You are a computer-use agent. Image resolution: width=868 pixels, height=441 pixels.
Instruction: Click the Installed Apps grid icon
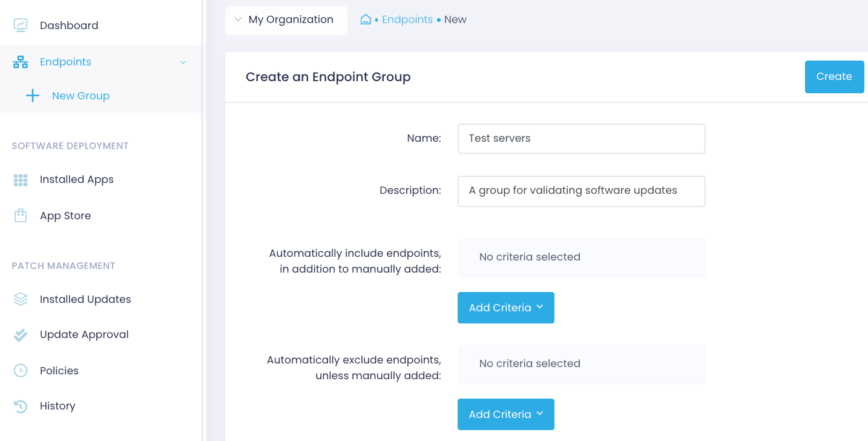point(21,179)
